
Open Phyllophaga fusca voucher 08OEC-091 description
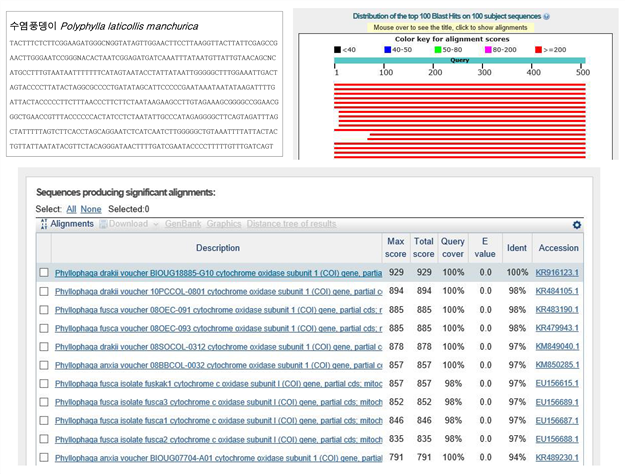pos(218,310)
